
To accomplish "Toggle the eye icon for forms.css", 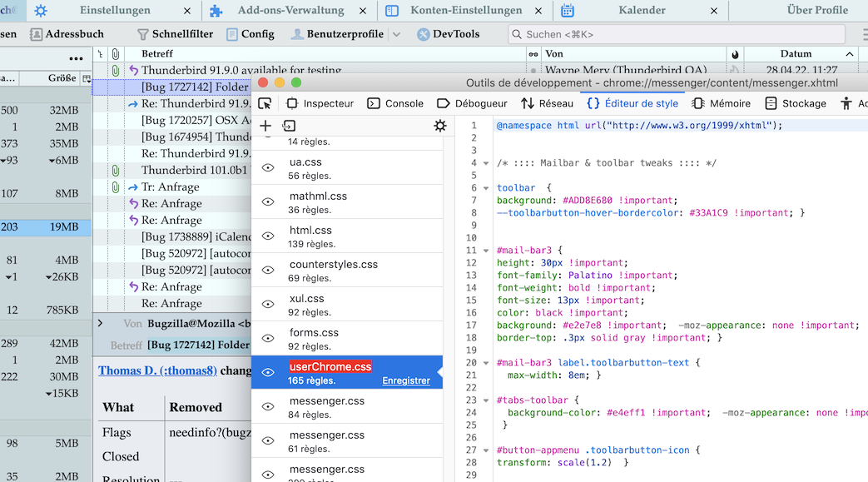I will click(268, 338).
